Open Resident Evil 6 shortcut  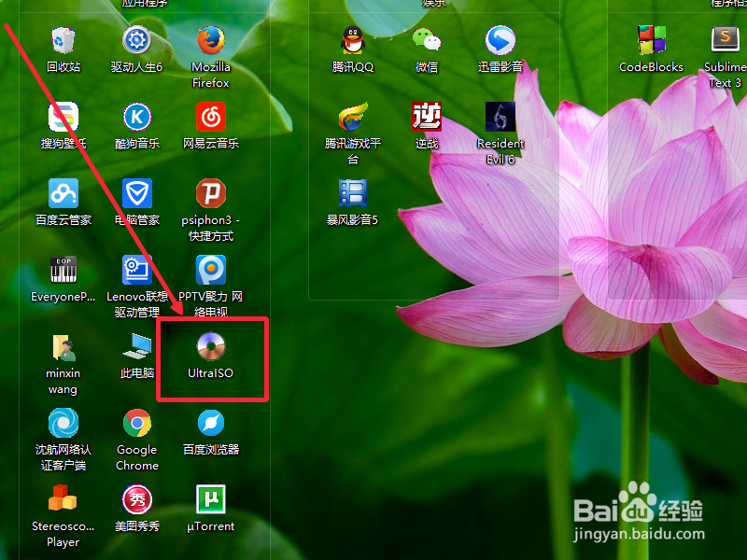[x=500, y=117]
